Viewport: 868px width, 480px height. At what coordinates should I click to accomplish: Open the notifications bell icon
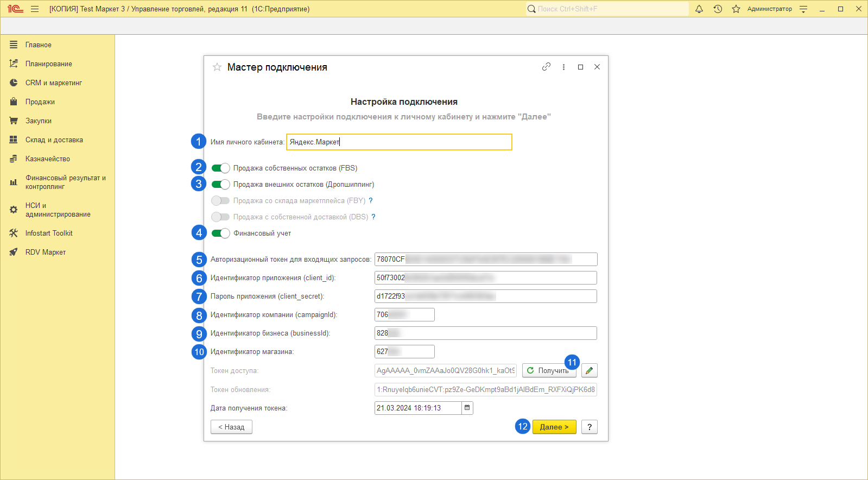click(x=699, y=9)
